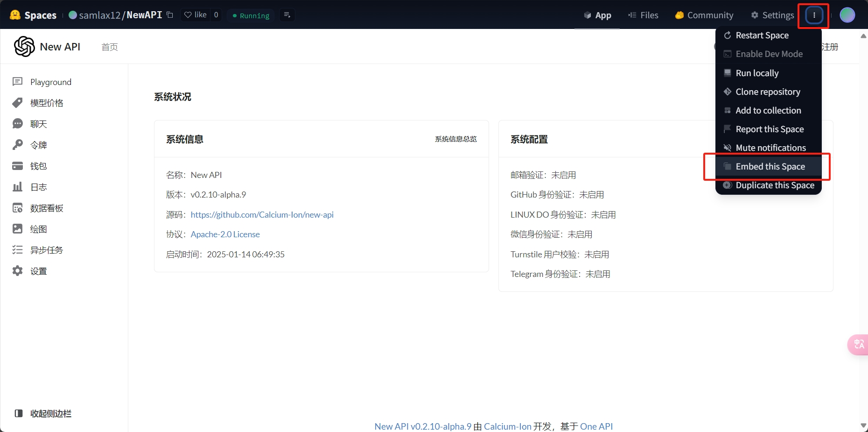
Task: Select Mute notifications menu item
Action: 769,148
